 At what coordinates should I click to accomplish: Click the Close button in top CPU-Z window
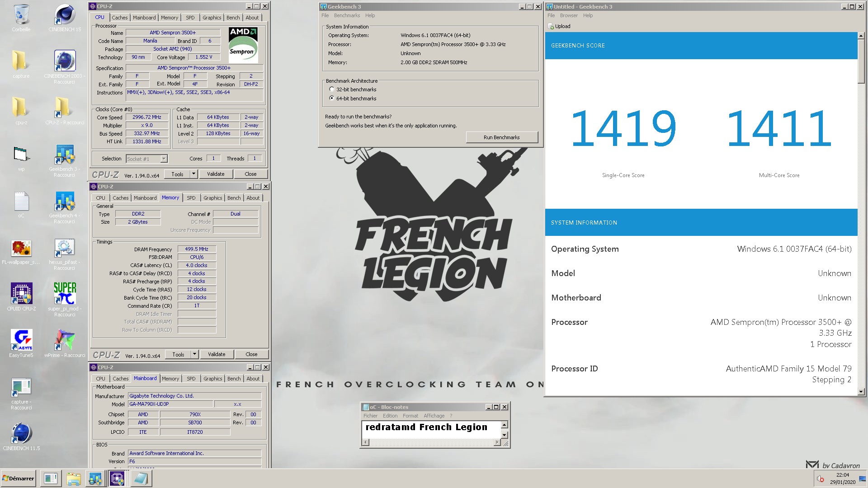coord(250,174)
